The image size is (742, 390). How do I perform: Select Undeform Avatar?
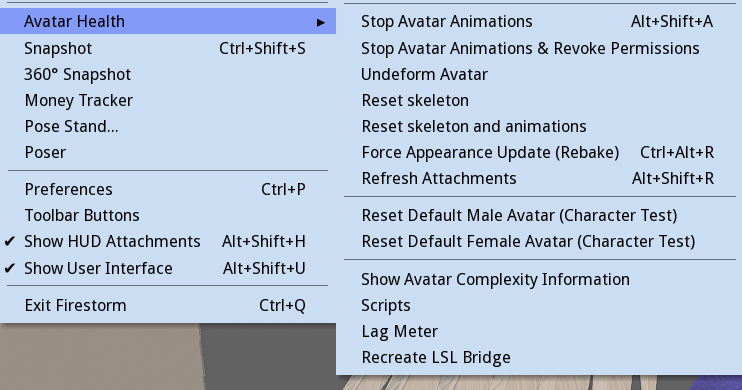(x=539, y=74)
